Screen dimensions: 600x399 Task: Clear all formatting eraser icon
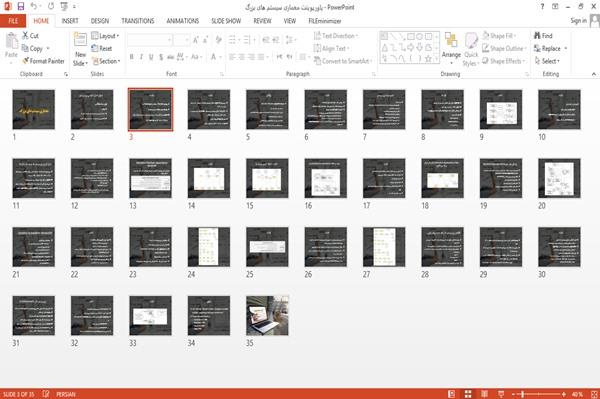218,40
